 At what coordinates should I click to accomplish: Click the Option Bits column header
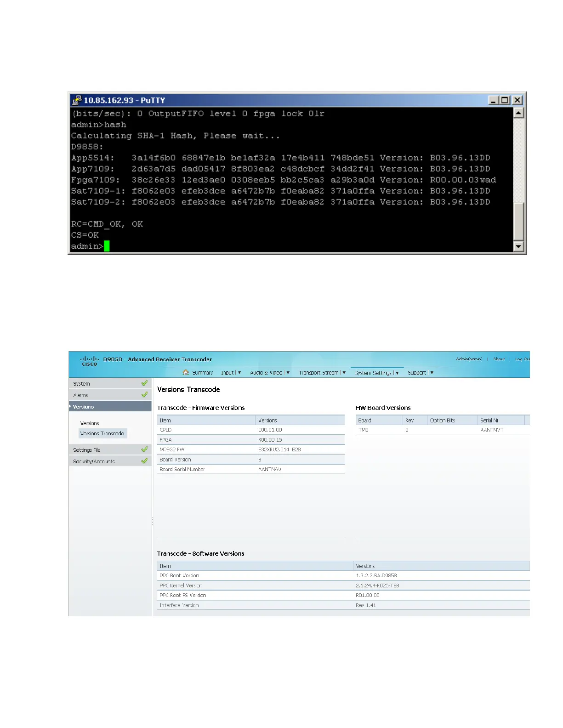click(x=452, y=420)
